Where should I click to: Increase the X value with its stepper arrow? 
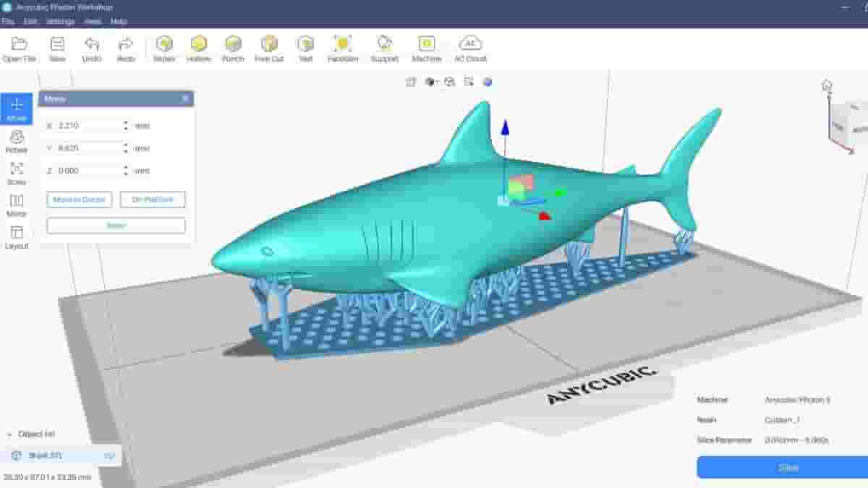tap(124, 121)
